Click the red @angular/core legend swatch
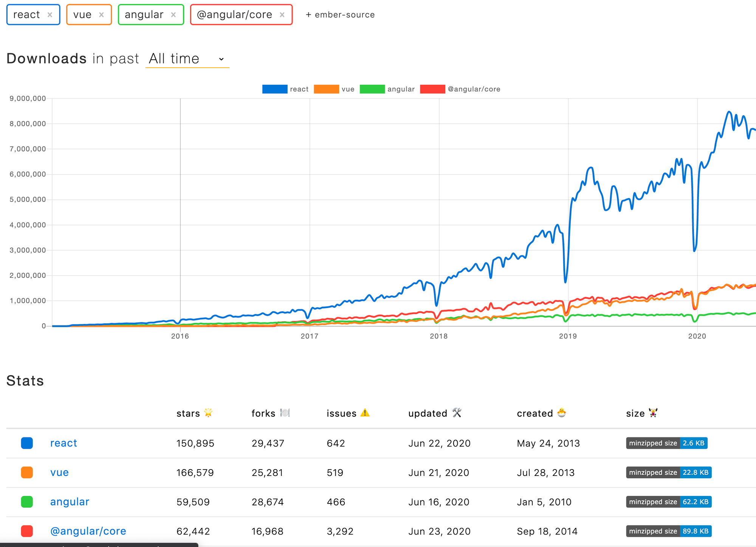The width and height of the screenshot is (756, 547). [x=432, y=89]
